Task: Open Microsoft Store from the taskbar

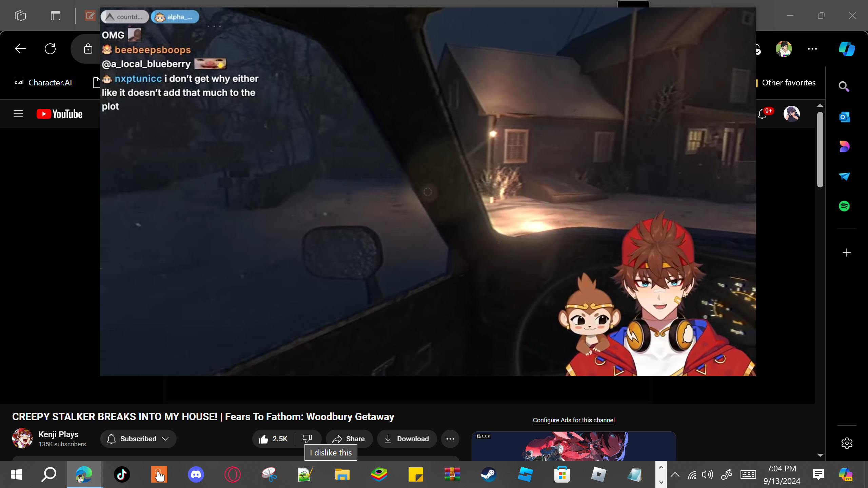Action: tap(562, 474)
